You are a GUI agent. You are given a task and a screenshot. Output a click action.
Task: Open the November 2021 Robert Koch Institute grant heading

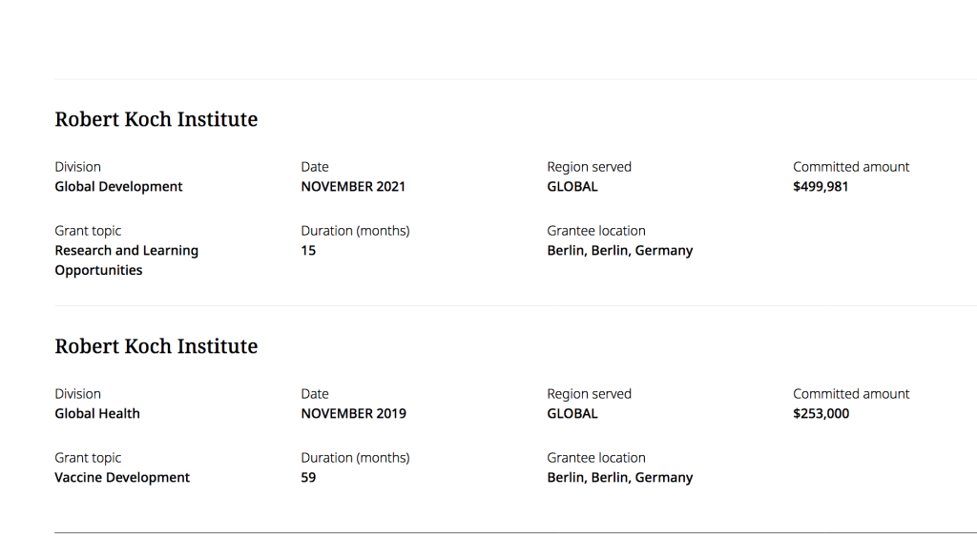point(156,119)
